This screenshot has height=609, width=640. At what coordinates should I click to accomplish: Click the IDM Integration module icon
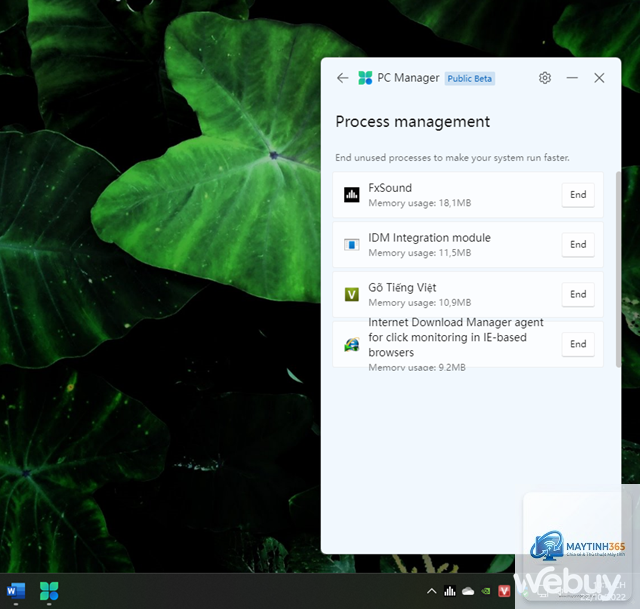click(351, 244)
